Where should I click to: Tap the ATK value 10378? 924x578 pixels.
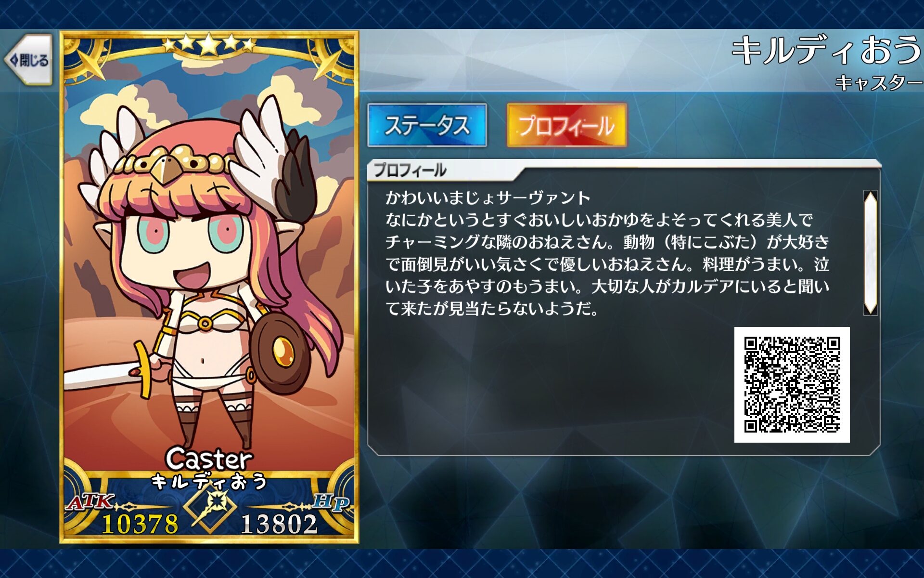pyautogui.click(x=140, y=524)
